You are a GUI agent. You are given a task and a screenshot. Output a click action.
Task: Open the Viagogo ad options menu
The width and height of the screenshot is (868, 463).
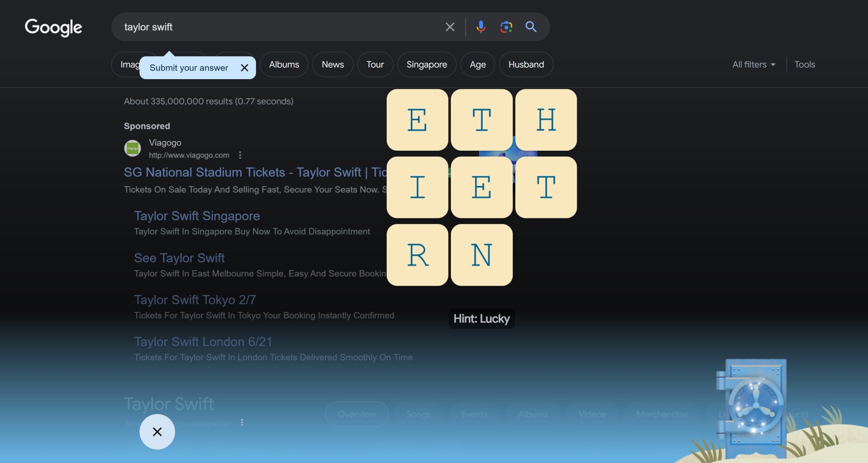[x=240, y=155]
